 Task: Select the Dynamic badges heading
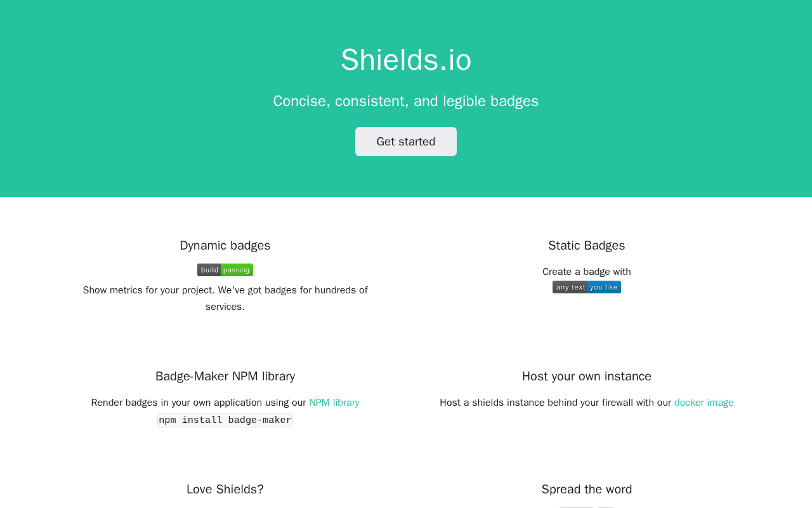(225, 246)
